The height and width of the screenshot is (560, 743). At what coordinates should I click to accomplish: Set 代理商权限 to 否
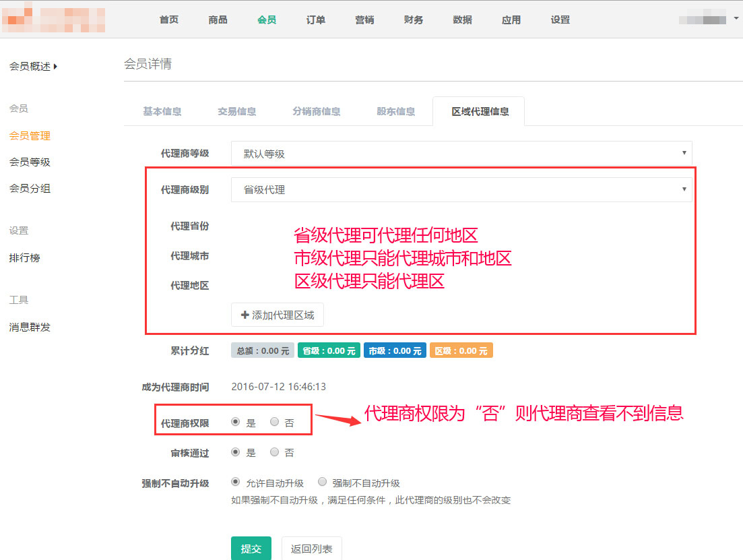pos(275,422)
